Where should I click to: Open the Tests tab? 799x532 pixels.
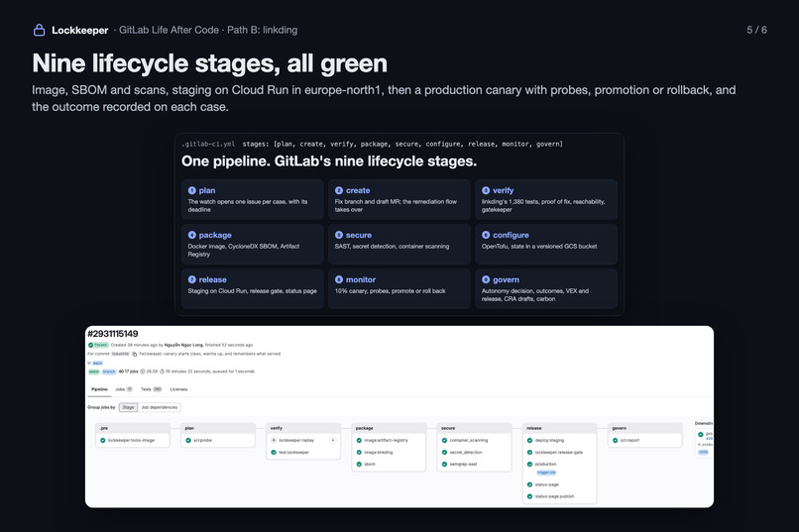point(152,389)
